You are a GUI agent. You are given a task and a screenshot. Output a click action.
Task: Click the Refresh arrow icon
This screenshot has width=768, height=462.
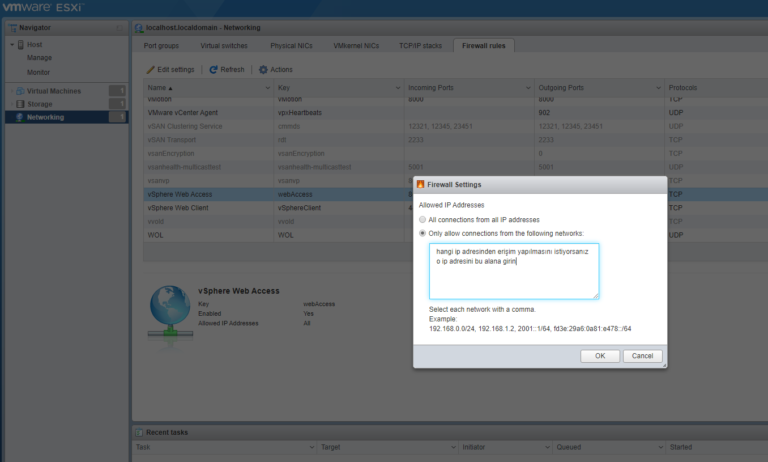pos(214,70)
